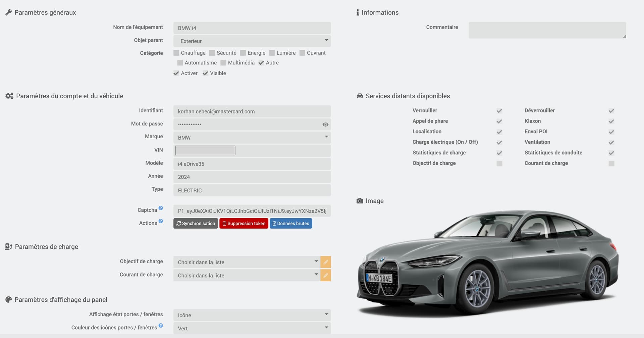Check the Lumière category checkbox
Screen dimensions: 644x338
pyautogui.click(x=272, y=53)
